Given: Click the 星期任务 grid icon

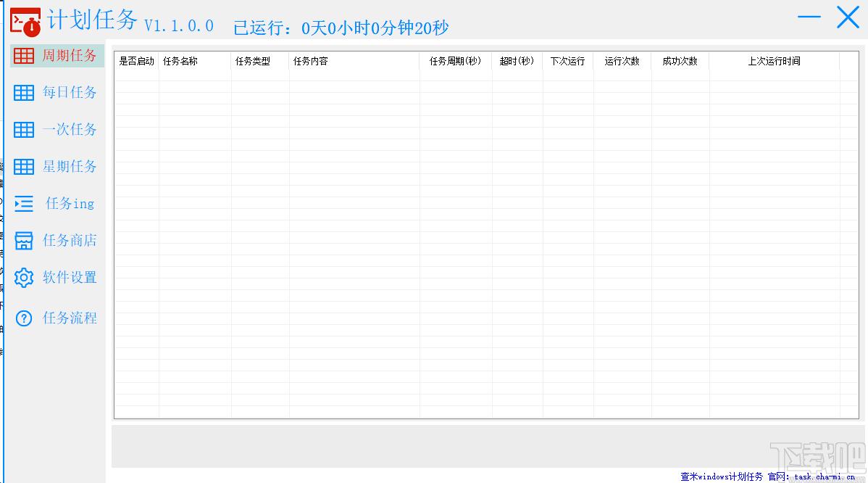Looking at the screenshot, I should (x=24, y=167).
